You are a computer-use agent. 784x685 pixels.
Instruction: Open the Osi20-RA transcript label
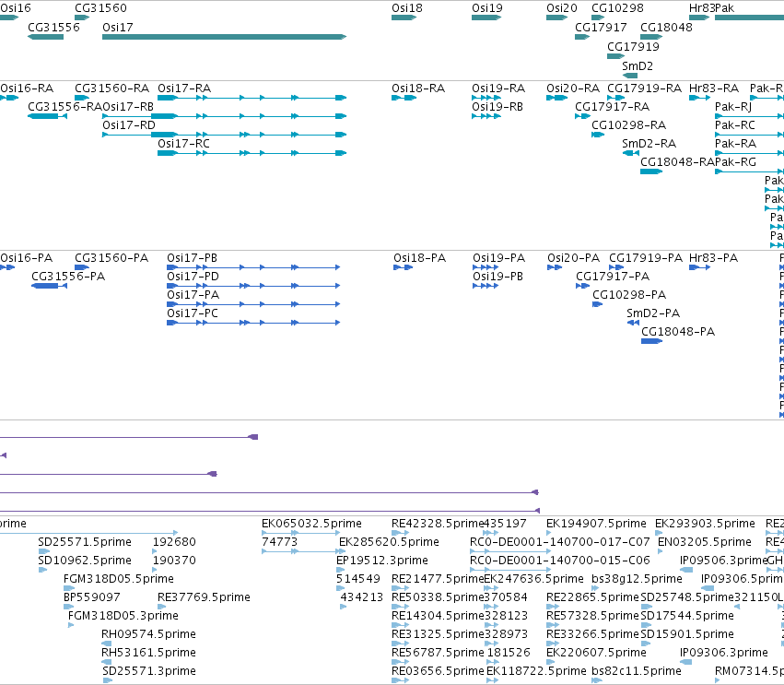(572, 89)
